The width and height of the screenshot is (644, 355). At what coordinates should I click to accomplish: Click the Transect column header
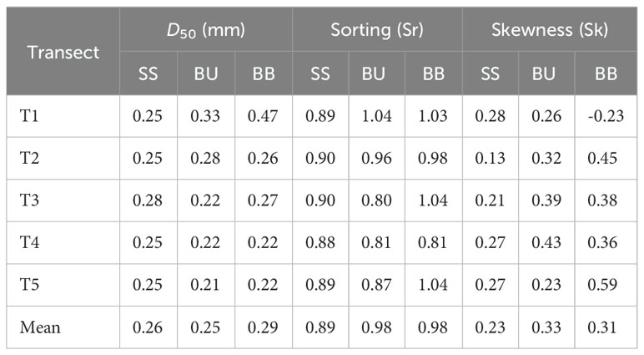click(63, 53)
